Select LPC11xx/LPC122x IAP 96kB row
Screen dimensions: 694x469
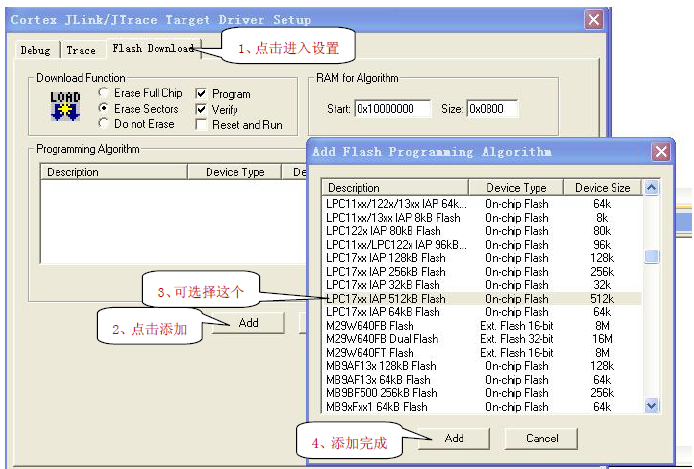482,245
